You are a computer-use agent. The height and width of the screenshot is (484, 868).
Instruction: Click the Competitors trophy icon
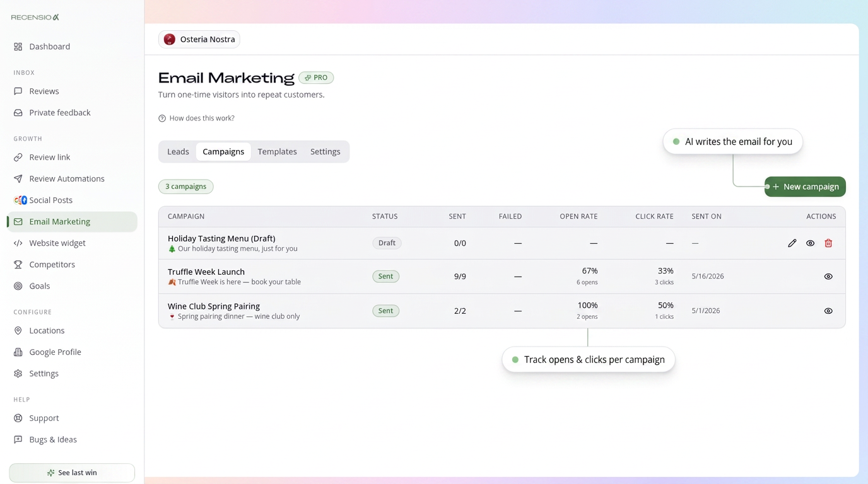(x=18, y=265)
